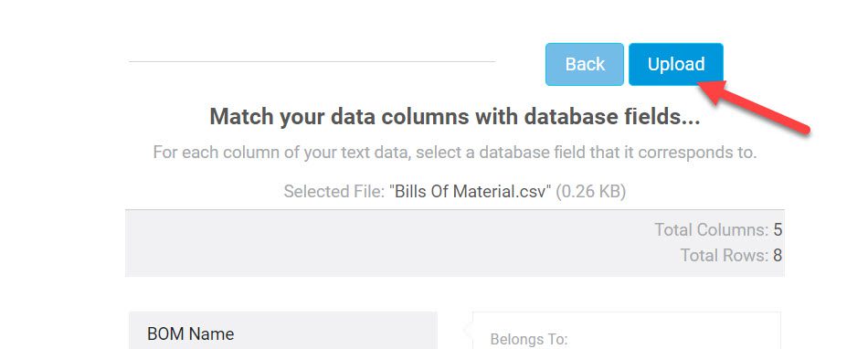Click the Total Columns value 5
868x349 pixels.
coord(778,229)
